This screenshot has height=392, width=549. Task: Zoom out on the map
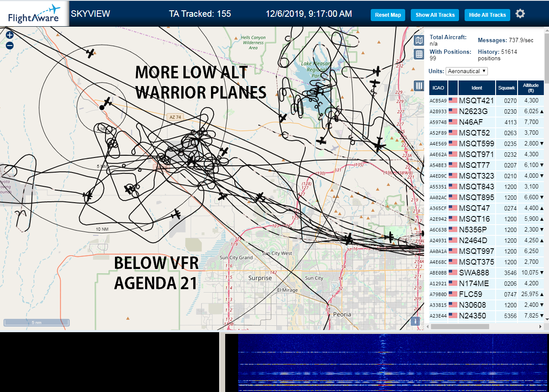coord(9,45)
